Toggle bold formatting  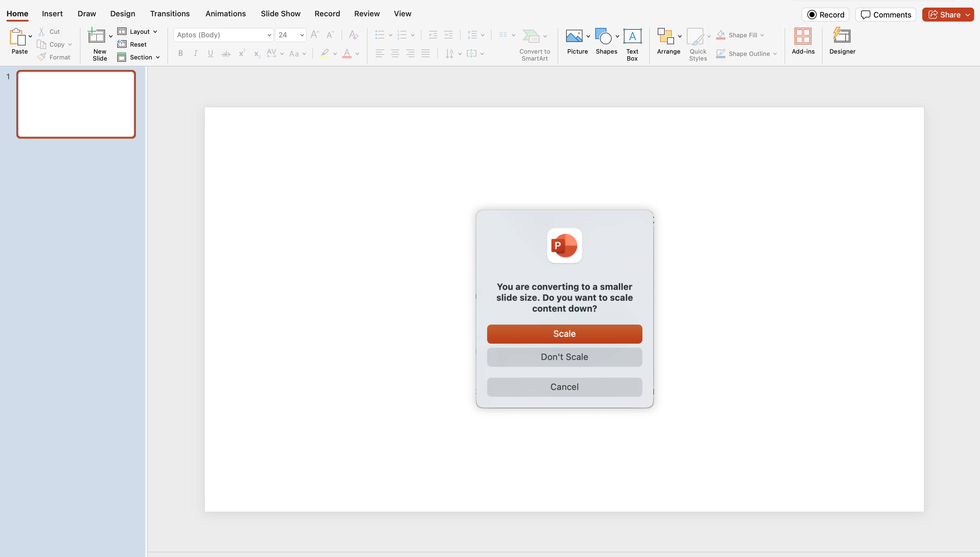point(180,54)
